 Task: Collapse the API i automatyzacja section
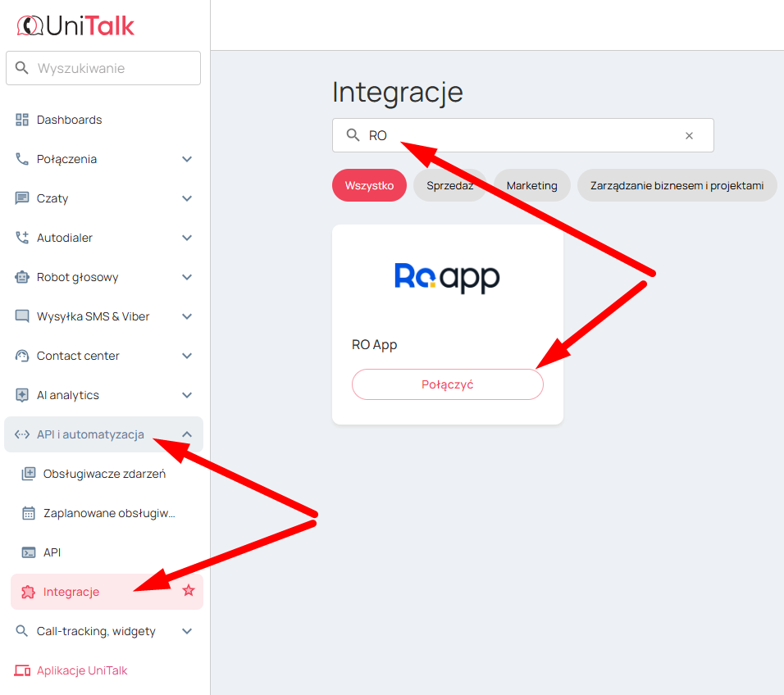(187, 434)
